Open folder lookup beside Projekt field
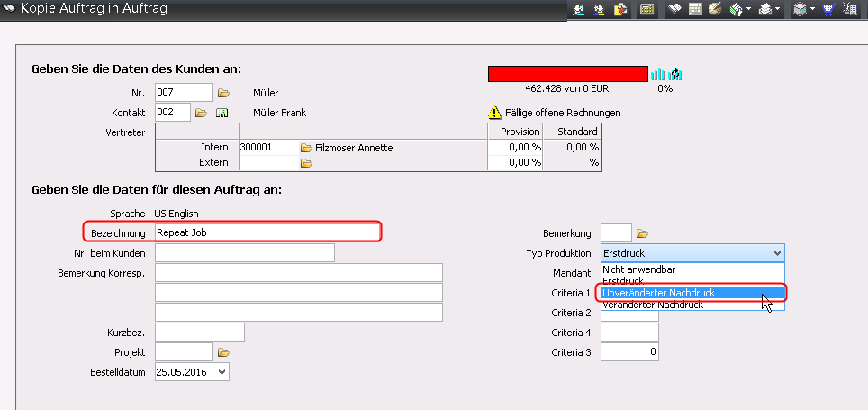This screenshot has height=410, width=868. tap(223, 352)
